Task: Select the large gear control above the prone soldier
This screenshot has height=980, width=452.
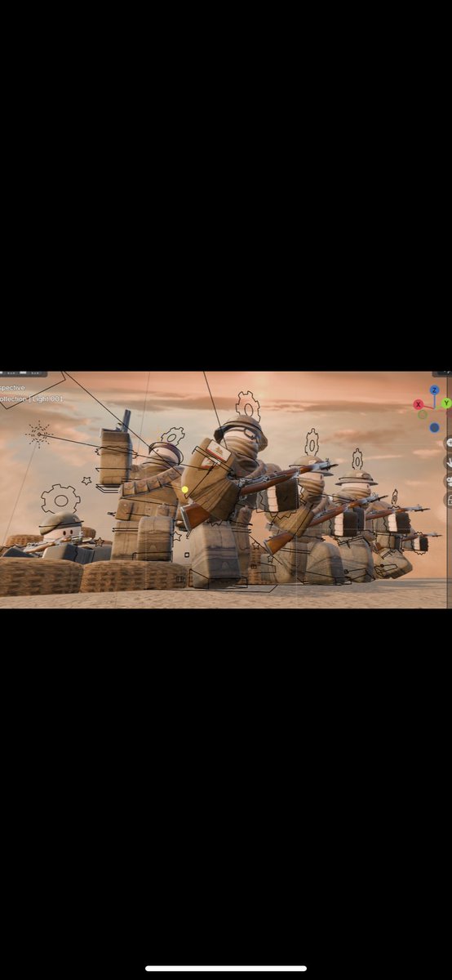Action: pos(60,497)
